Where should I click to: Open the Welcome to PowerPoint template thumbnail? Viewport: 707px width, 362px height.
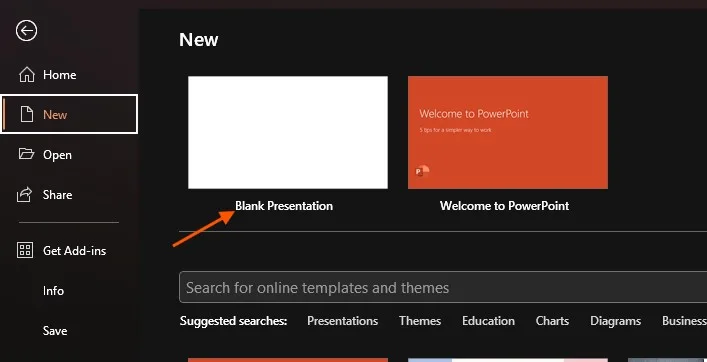[x=508, y=133]
